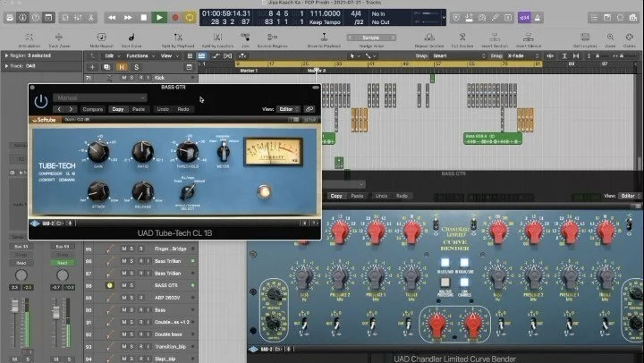
Task: Open the Mixer sliders icon
Action: [78, 18]
